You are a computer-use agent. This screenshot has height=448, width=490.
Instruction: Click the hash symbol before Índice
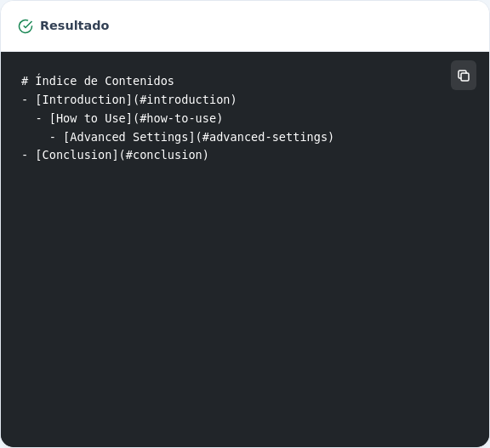pyautogui.click(x=25, y=81)
